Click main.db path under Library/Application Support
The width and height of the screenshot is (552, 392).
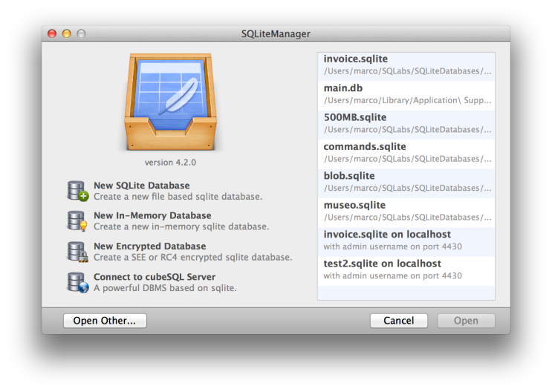(x=407, y=100)
